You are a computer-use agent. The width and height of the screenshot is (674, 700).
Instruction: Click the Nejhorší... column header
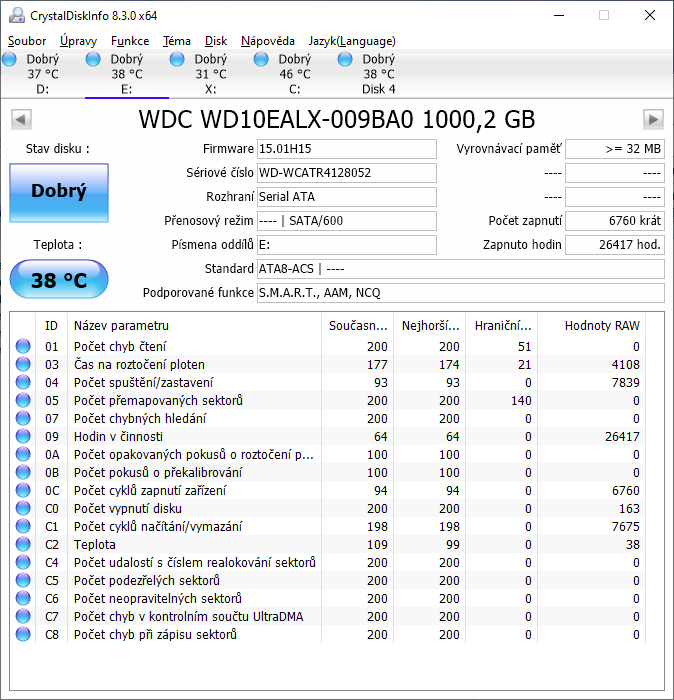pyautogui.click(x=430, y=325)
